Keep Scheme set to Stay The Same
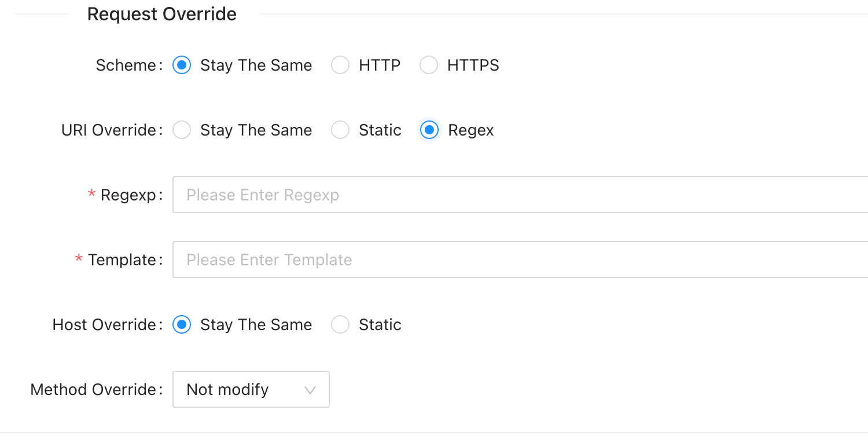Screen dimensions: 868x446 181,65
